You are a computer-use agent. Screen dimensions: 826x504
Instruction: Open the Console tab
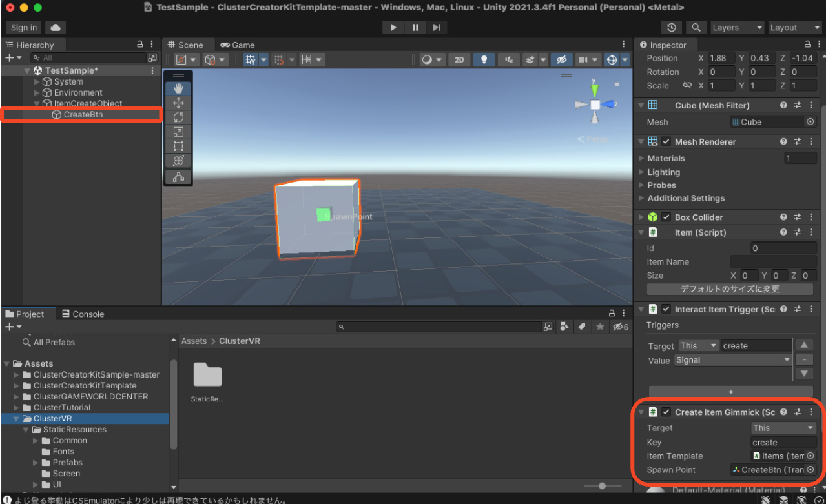point(83,314)
